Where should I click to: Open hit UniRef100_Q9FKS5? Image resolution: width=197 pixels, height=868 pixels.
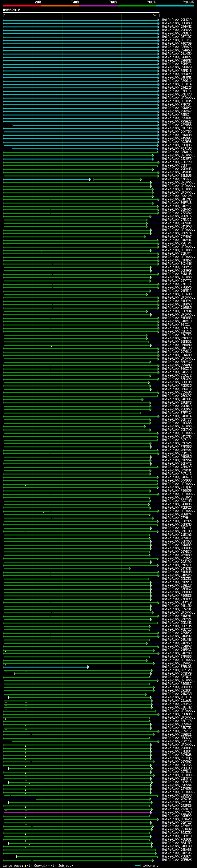177,30
